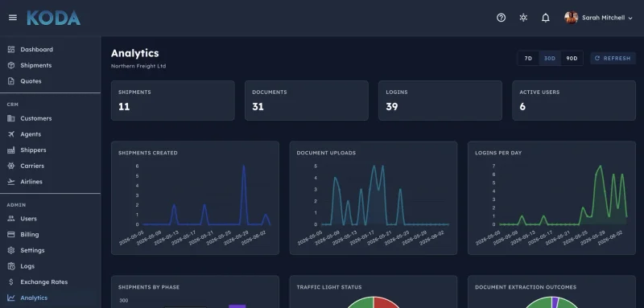Click the Quotes document icon
Image resolution: width=644 pixels, height=308 pixels.
point(11,81)
